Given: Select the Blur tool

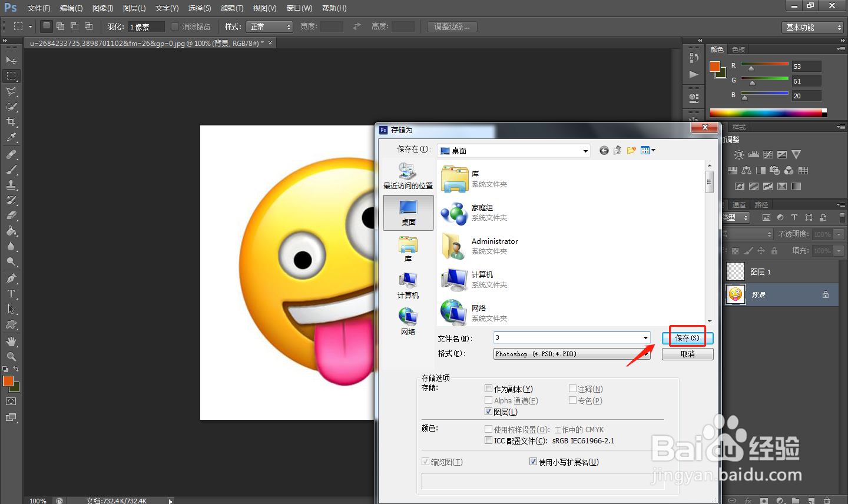Looking at the screenshot, I should coord(11,246).
